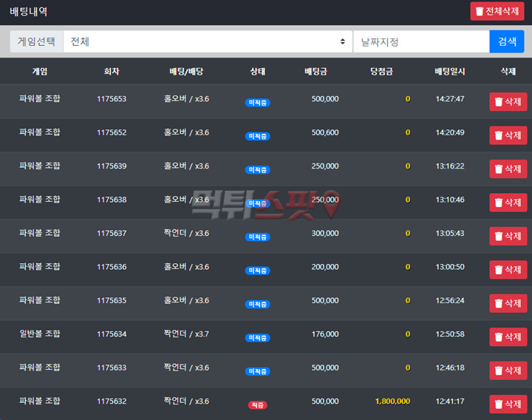Click bet time 14:20:49
Screen dimensions: 532x420
point(450,132)
